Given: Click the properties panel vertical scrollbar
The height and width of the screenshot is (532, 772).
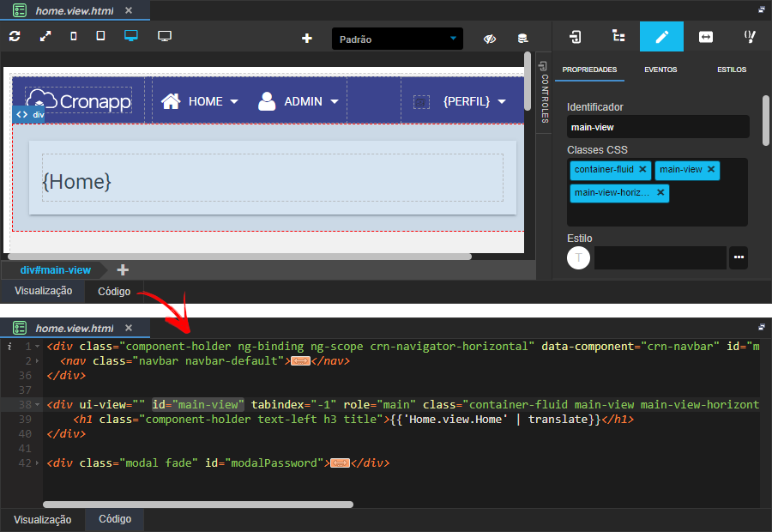Looking at the screenshot, I should (766, 121).
